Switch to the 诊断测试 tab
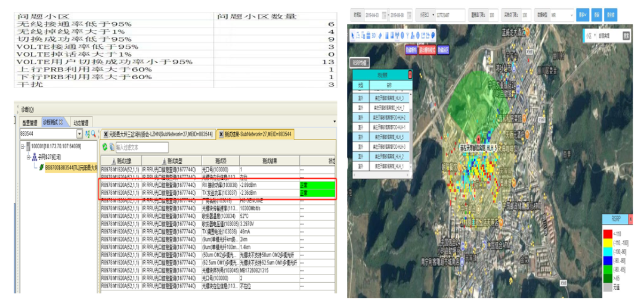 (x=54, y=122)
